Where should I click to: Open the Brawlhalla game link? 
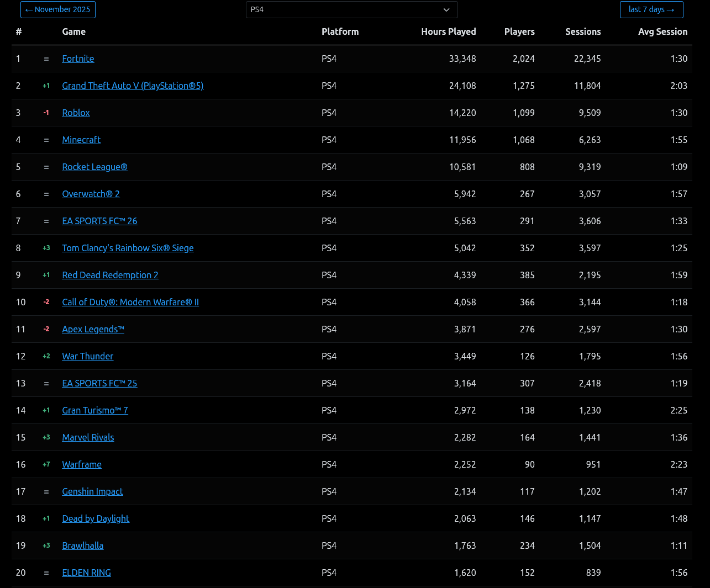coord(82,545)
